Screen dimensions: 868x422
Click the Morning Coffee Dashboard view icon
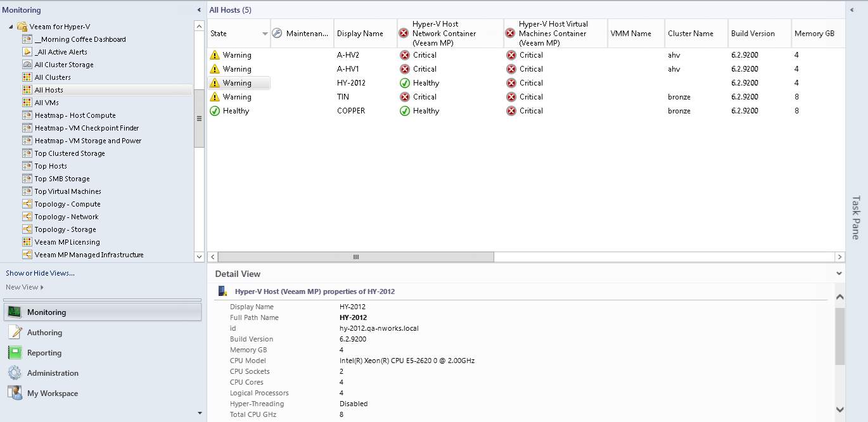pyautogui.click(x=27, y=39)
